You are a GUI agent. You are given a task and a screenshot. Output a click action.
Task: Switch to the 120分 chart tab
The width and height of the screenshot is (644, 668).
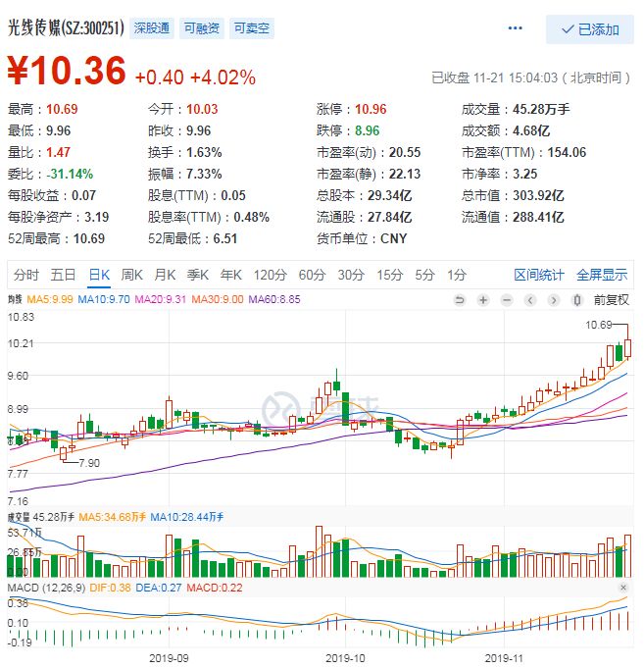coord(271,275)
